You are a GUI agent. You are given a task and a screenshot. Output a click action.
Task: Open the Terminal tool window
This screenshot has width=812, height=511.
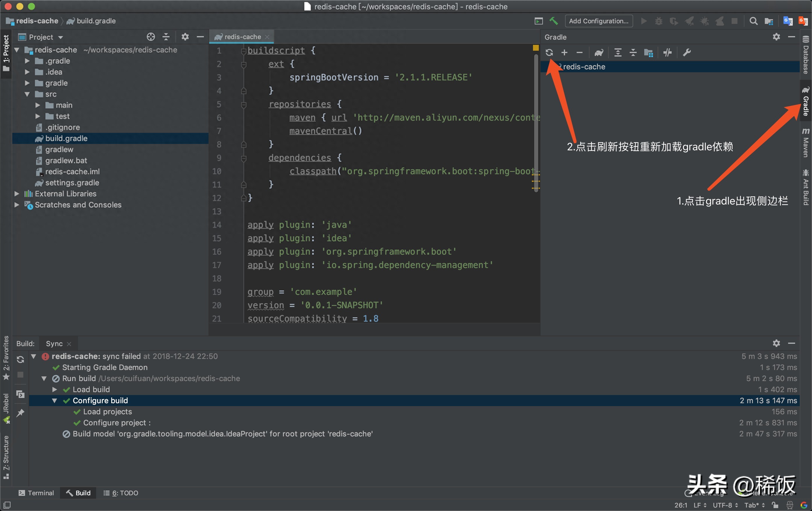[36, 493]
